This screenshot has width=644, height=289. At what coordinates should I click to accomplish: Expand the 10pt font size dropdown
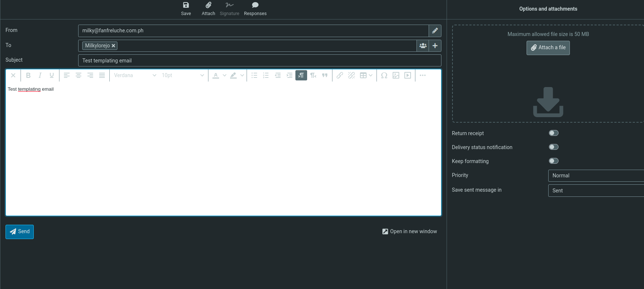(x=182, y=75)
